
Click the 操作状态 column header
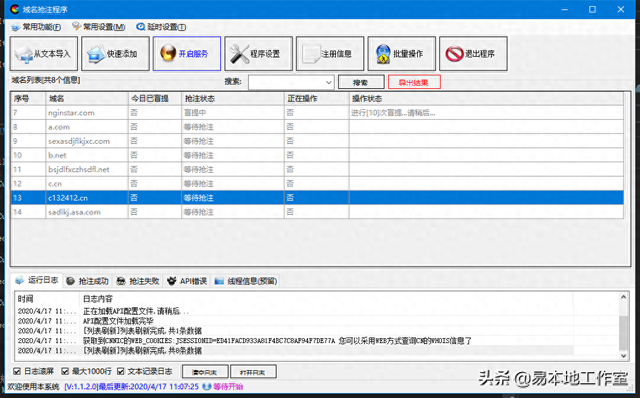(x=486, y=98)
